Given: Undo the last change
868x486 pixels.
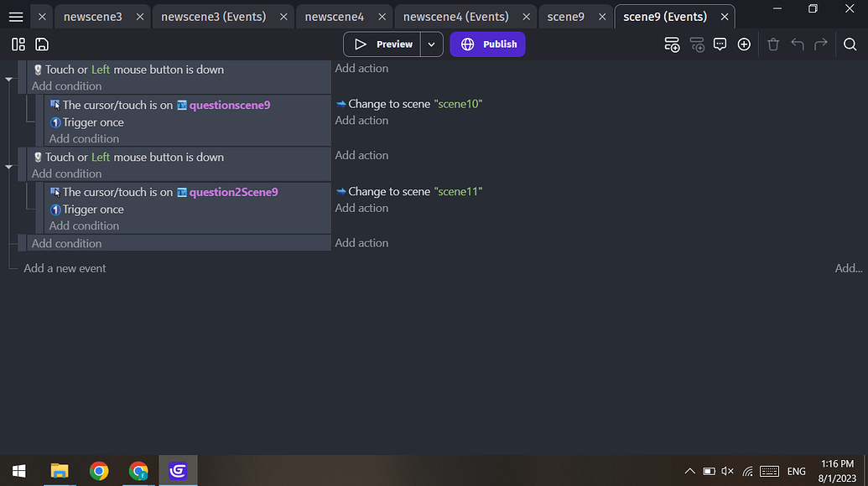Looking at the screenshot, I should coord(798,44).
